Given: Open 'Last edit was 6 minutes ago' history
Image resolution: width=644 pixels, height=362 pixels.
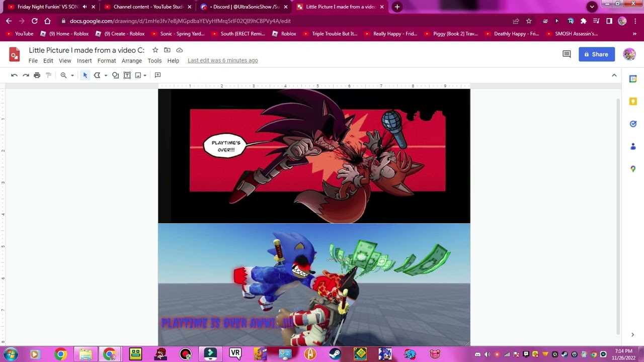Looking at the screenshot, I should coord(222,61).
